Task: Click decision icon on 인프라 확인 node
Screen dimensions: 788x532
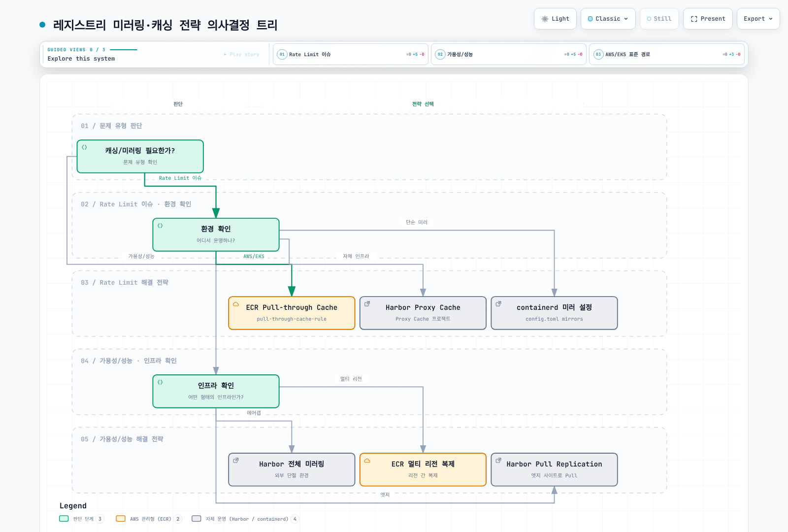Action: [160, 382]
